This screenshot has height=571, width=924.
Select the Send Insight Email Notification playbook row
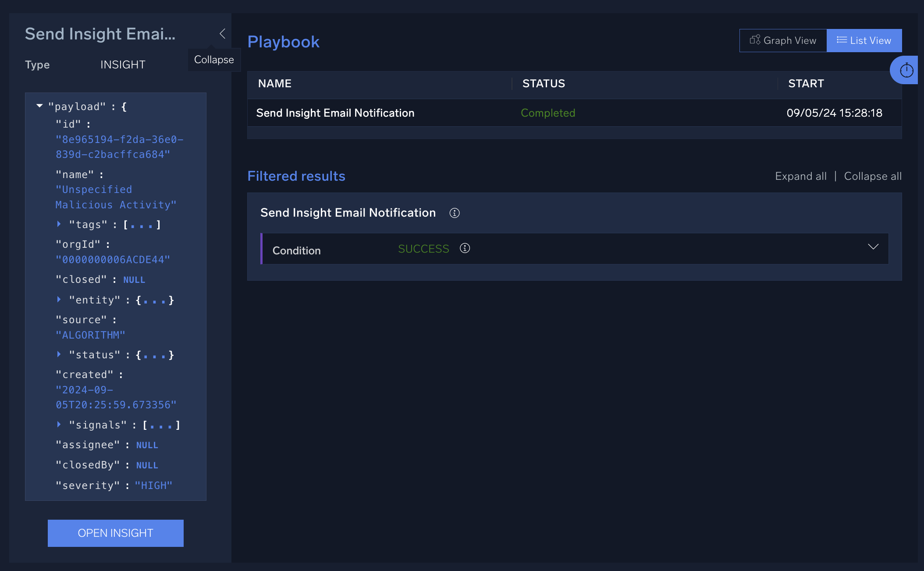coord(335,113)
